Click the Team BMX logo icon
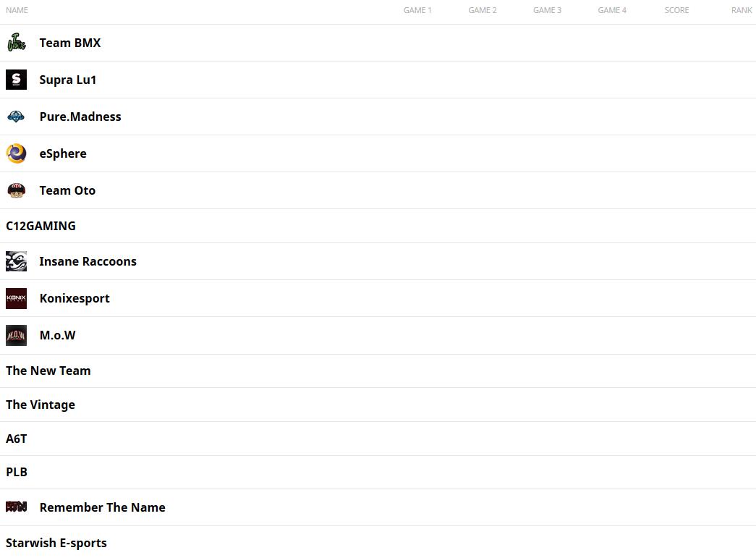 17,43
